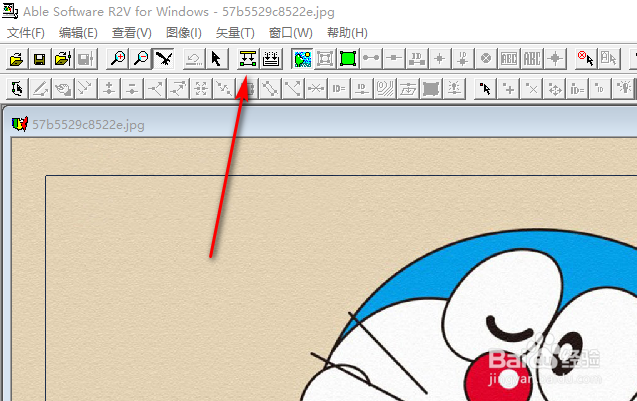Click the green filled polygon icon
The height and width of the screenshot is (401, 637).
(x=348, y=59)
